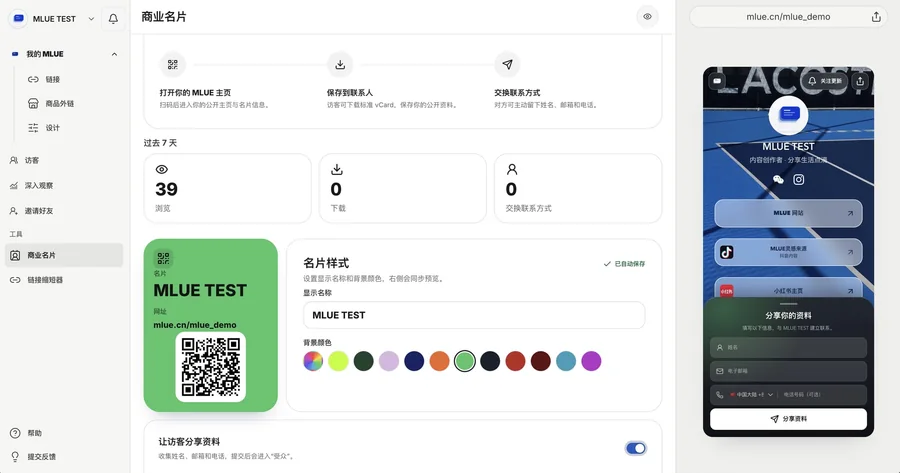Open the 中国大陆 country code dropdown
This screenshot has width=900, height=473.
tap(751, 395)
